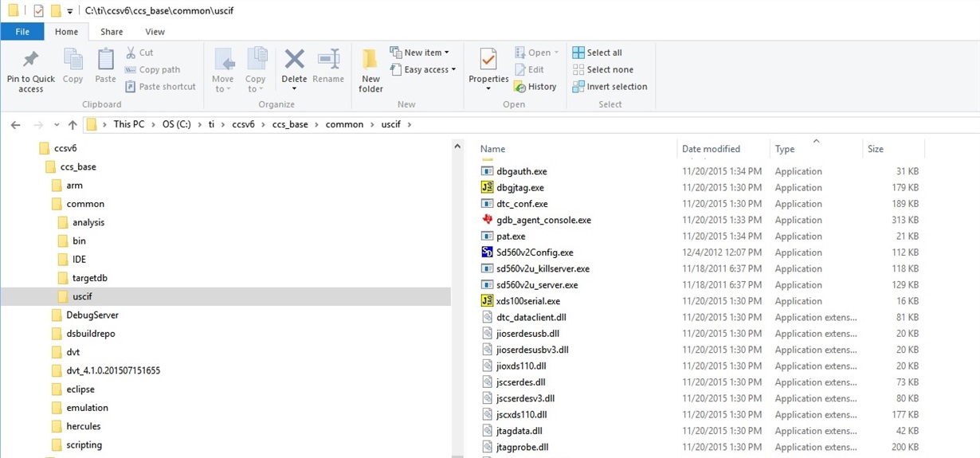
Task: Select dbgjtag.exe file icon
Action: [x=488, y=187]
